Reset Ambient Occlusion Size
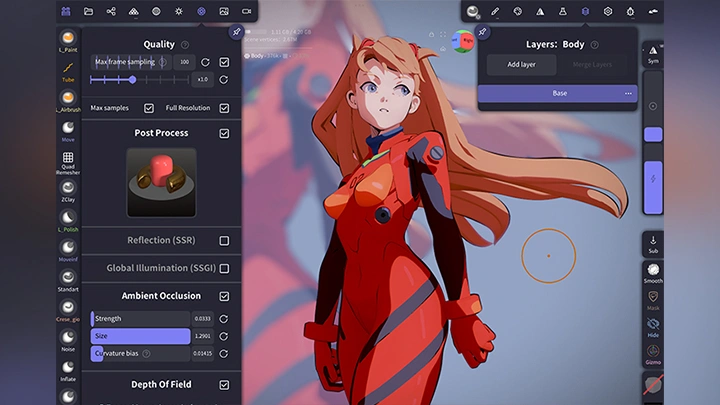Screen dimensions: 720x405 [224, 336]
